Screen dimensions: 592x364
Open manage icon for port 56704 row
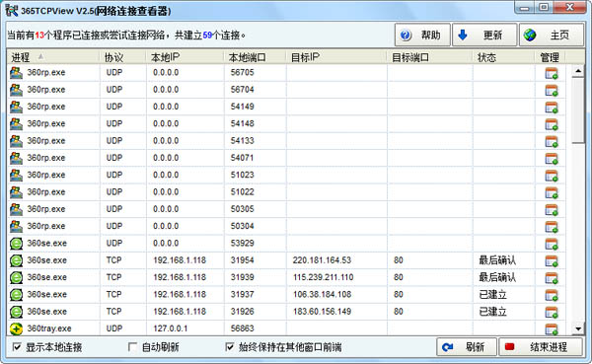[552, 90]
